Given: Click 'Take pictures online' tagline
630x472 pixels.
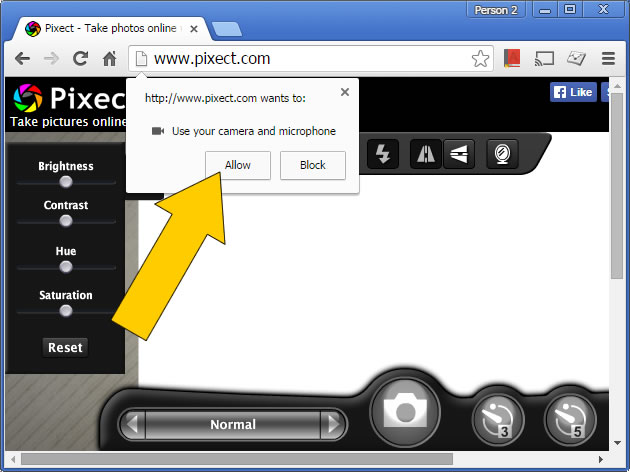Looking at the screenshot, I should (x=68, y=122).
